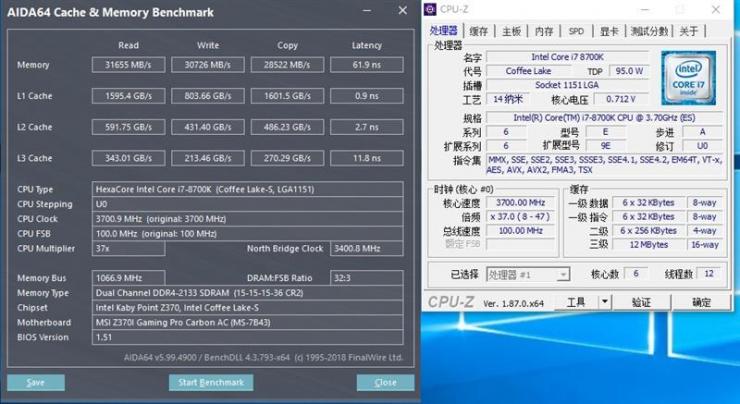Click Save button in AIDA64 window
The width and height of the screenshot is (740, 404).
point(36,382)
